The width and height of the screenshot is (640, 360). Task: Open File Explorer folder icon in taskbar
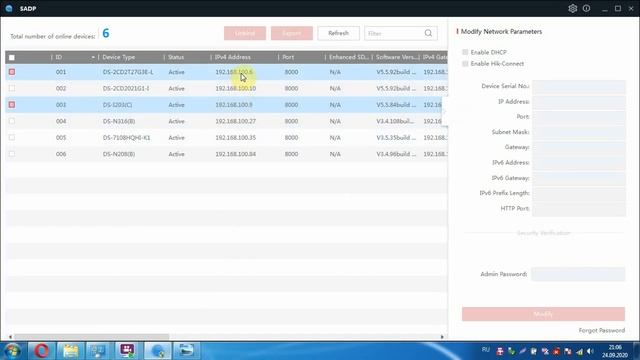pyautogui.click(x=70, y=351)
